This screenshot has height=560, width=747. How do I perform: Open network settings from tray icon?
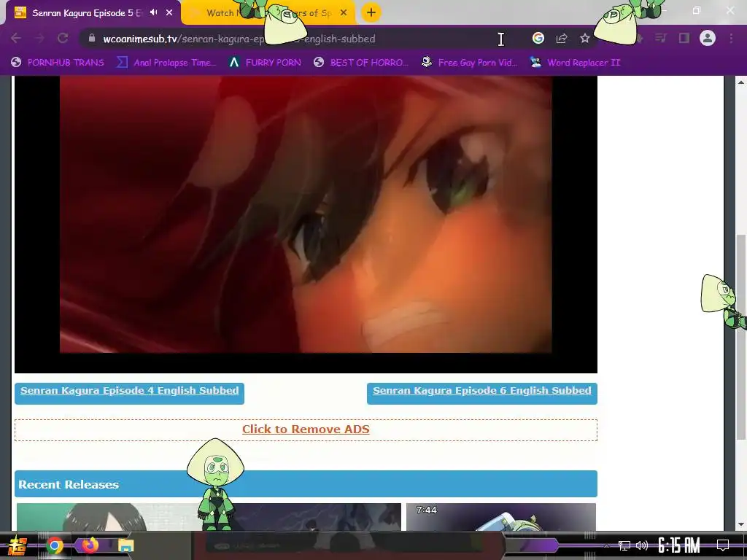tap(624, 545)
